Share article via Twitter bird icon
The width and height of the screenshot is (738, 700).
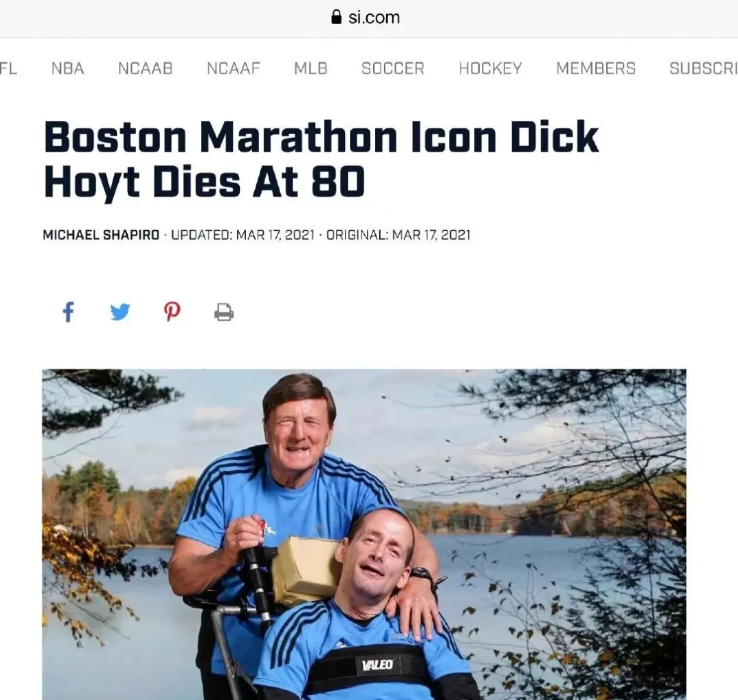(120, 312)
